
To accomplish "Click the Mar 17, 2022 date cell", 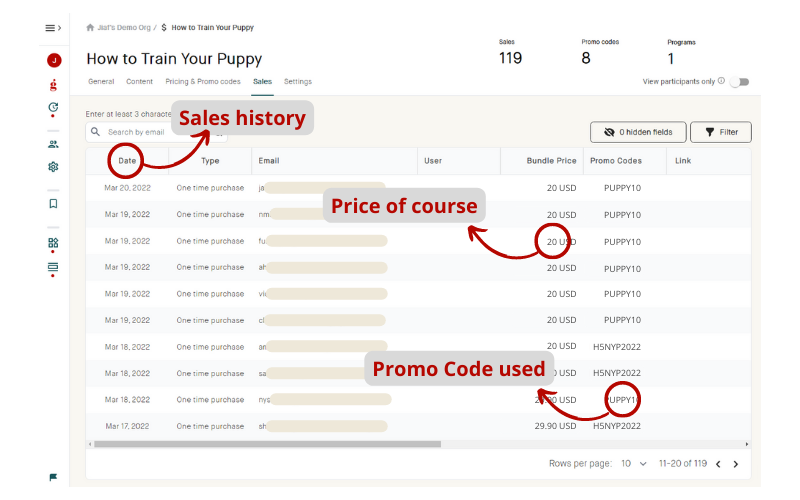I will point(127,426).
